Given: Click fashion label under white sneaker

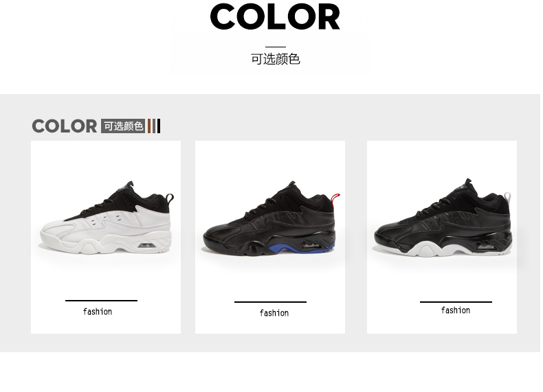Looking at the screenshot, I should point(98,312).
